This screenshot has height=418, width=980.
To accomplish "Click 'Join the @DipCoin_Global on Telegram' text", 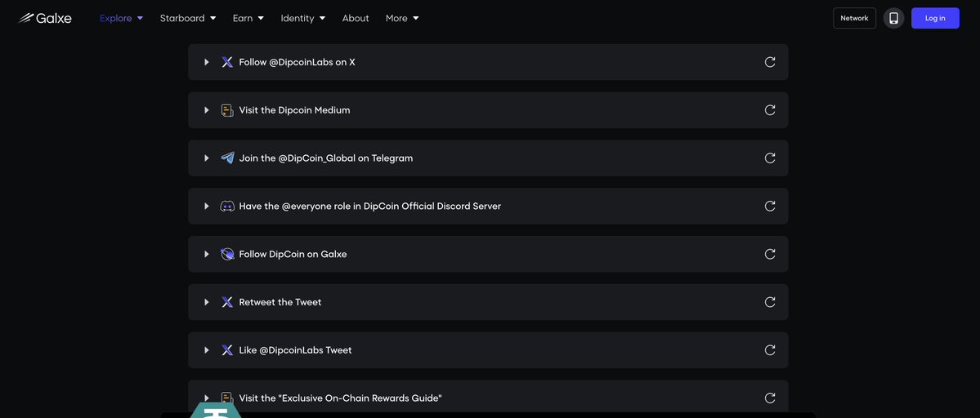I will coord(325,158).
